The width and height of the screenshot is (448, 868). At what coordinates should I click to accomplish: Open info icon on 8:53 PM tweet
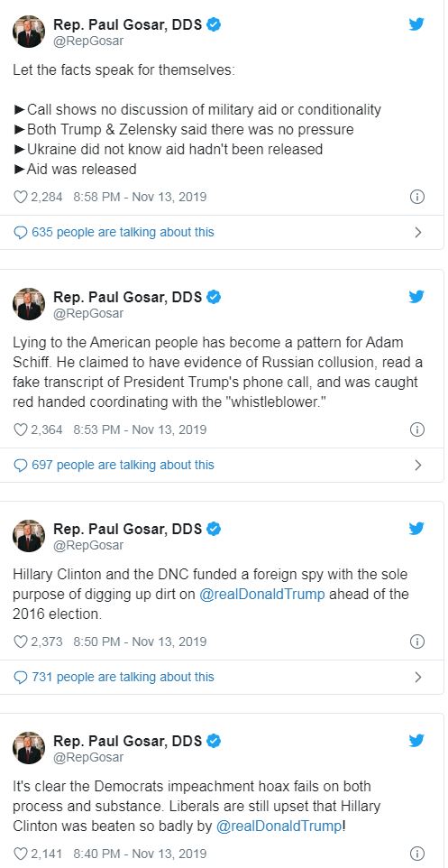click(417, 429)
